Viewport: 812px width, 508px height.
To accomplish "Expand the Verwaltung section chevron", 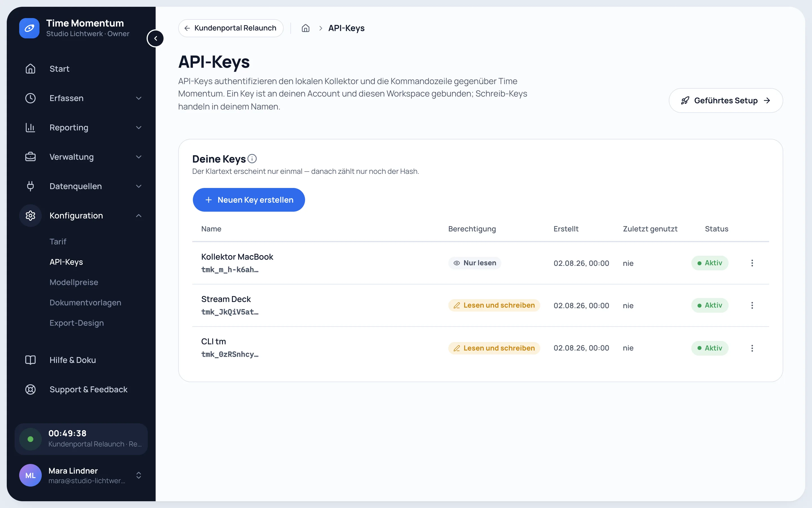I will click(x=139, y=157).
